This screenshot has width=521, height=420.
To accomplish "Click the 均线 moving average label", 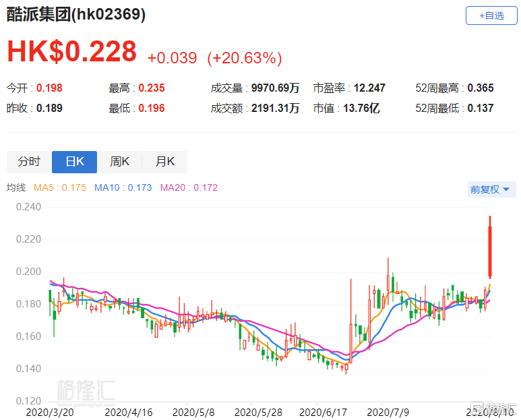I will 16,187.
